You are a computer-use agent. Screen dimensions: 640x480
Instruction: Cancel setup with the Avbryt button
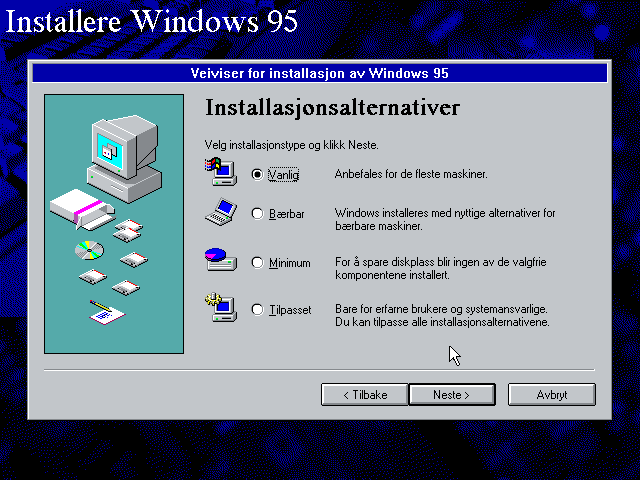552,394
